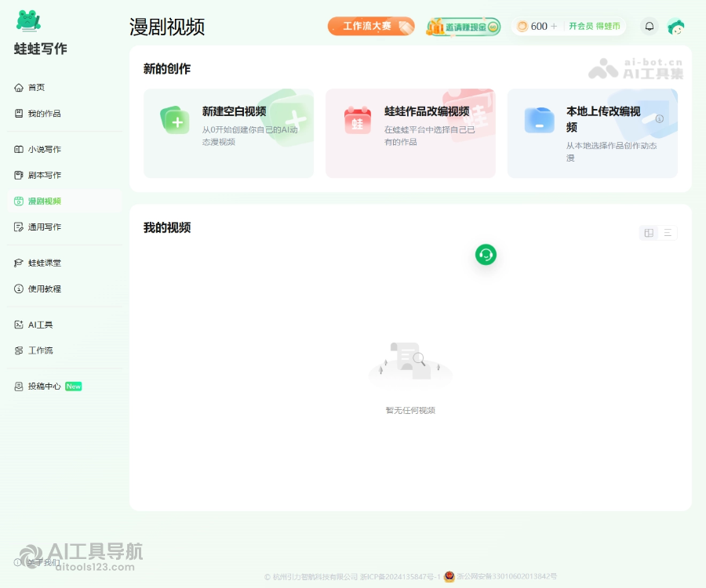This screenshot has height=588, width=706.
Task: Create 新建空白视频 blank video card
Action: (x=228, y=133)
